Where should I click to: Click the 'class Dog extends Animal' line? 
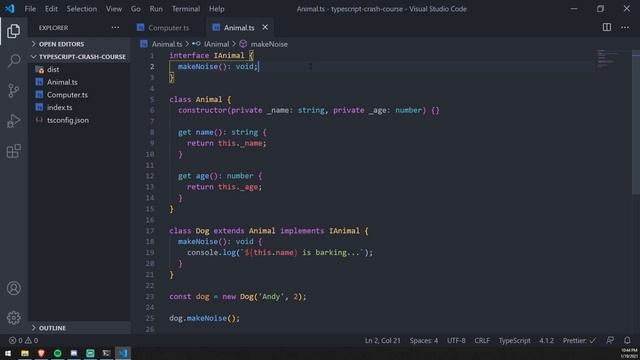pos(269,231)
